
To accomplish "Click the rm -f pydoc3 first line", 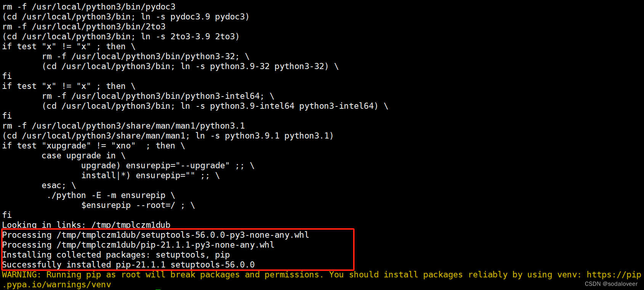I will [89, 7].
